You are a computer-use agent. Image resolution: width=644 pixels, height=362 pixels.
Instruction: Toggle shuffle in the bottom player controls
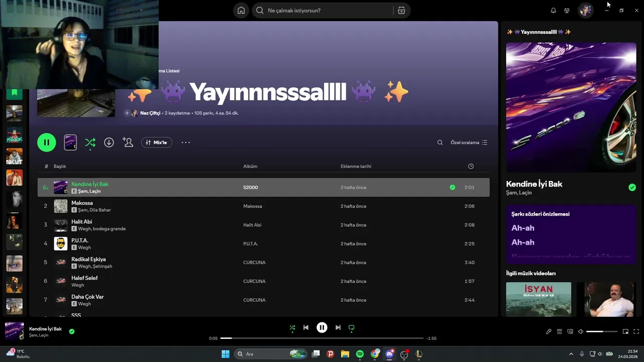292,328
